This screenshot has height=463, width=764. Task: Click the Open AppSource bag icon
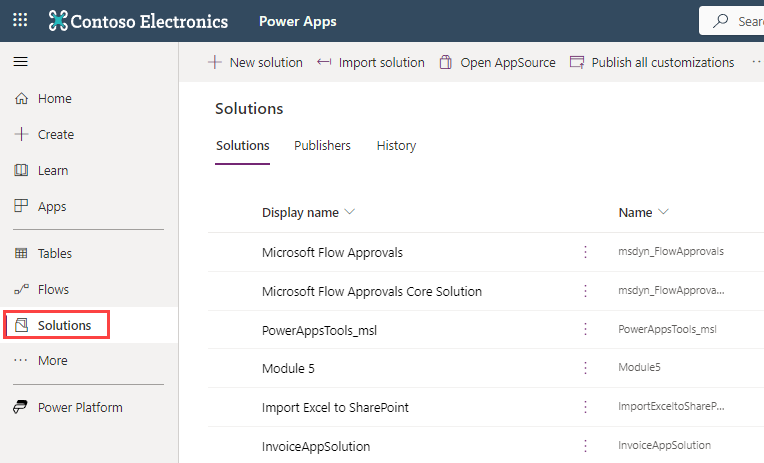coord(445,62)
